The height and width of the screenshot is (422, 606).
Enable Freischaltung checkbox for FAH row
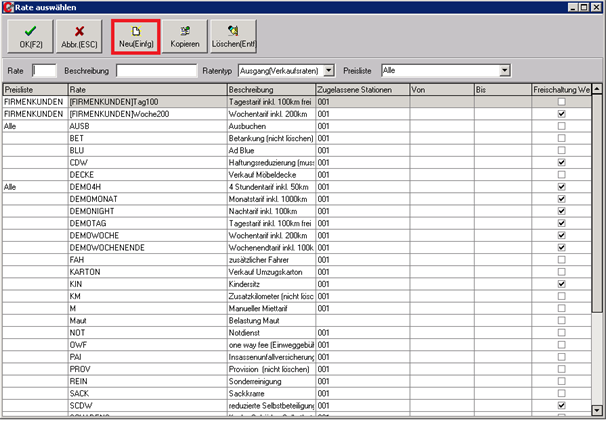click(562, 259)
